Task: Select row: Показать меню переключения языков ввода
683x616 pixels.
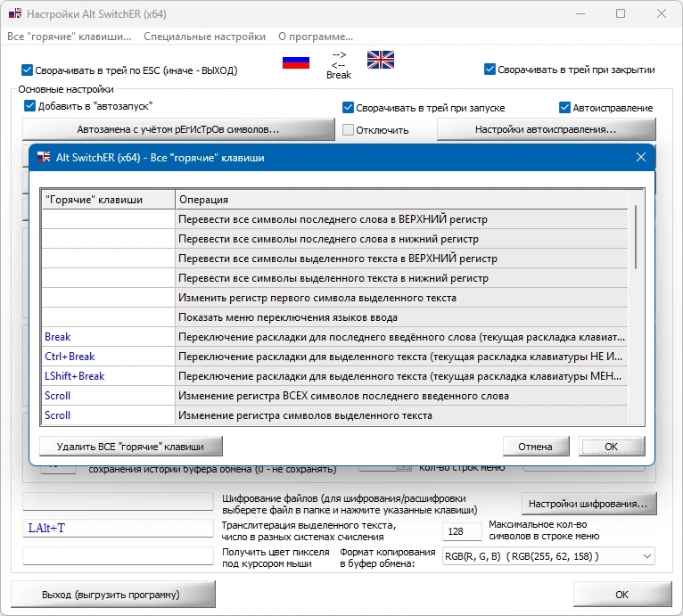Action: click(401, 317)
